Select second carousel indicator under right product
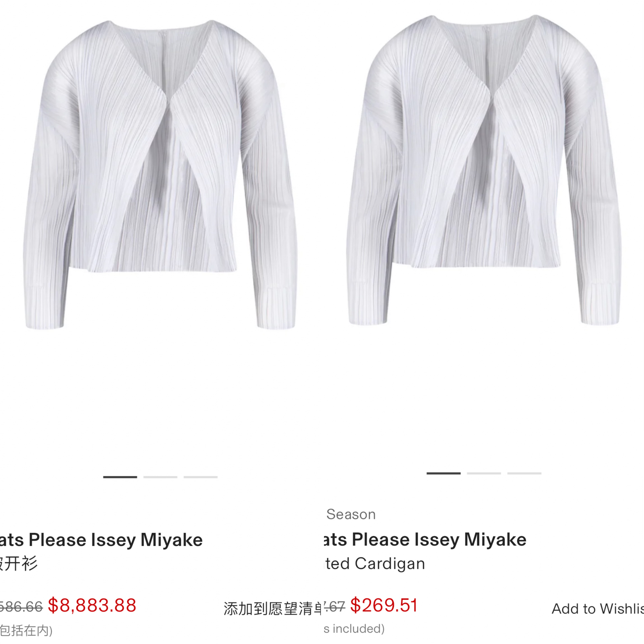 click(x=484, y=473)
